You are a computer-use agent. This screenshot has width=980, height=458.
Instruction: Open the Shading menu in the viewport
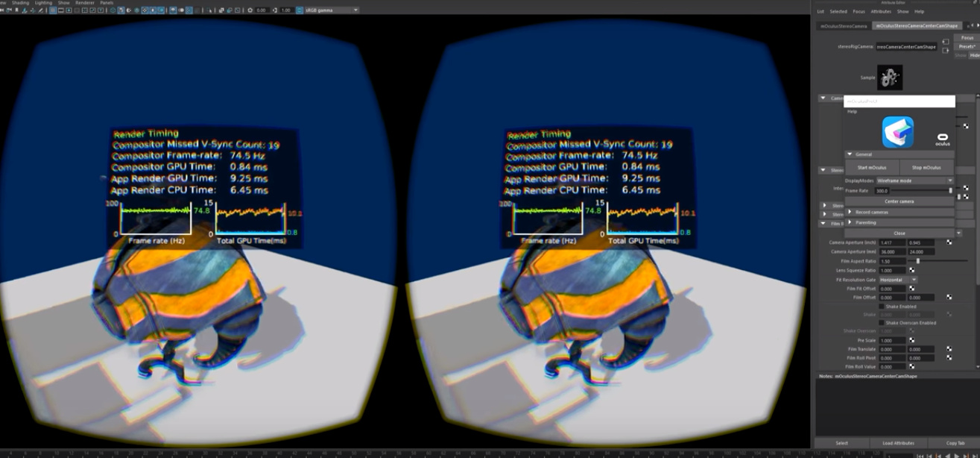(x=21, y=3)
